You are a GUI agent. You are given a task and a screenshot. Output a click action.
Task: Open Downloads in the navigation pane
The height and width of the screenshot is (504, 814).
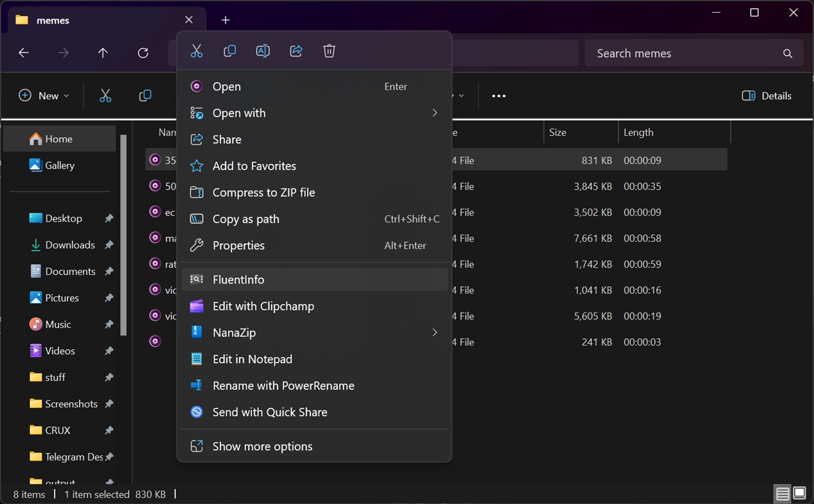tap(70, 245)
